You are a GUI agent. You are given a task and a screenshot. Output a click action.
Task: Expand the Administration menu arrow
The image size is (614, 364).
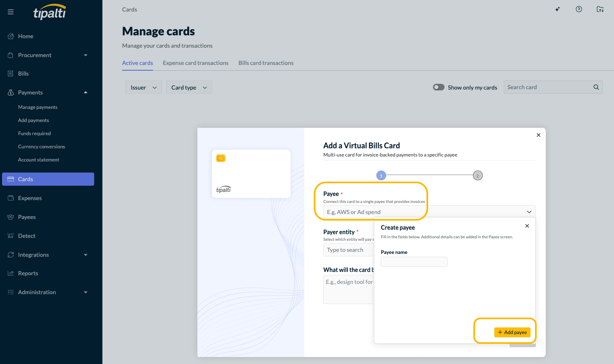tap(86, 292)
